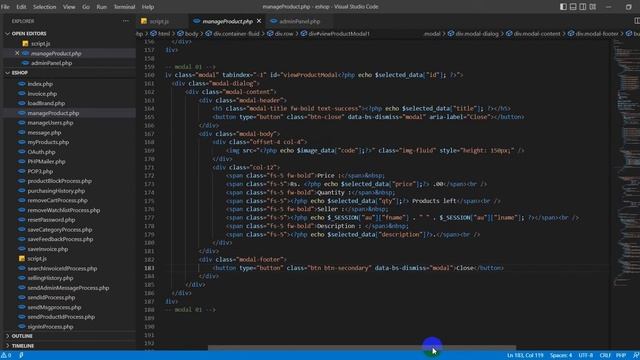Open the Selection menu

44,7
